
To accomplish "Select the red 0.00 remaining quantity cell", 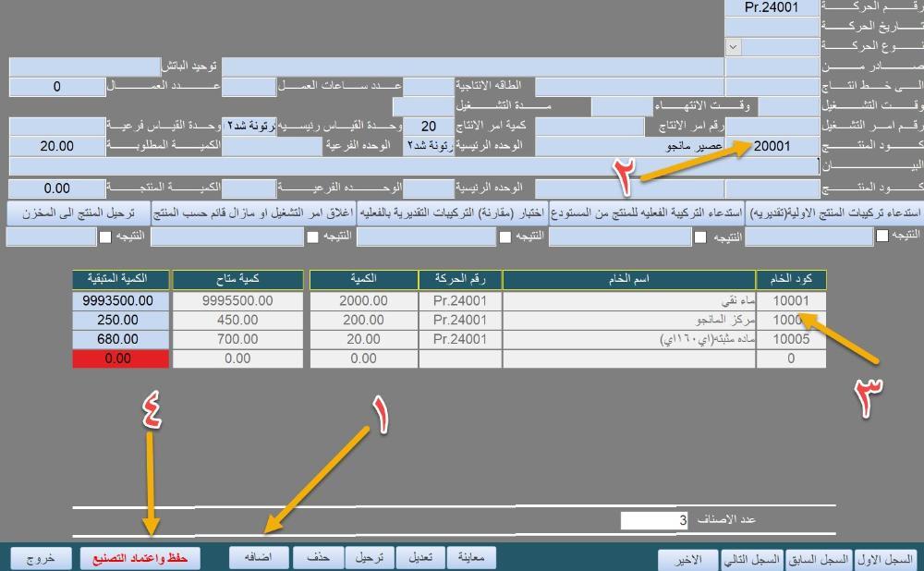I will (122, 358).
